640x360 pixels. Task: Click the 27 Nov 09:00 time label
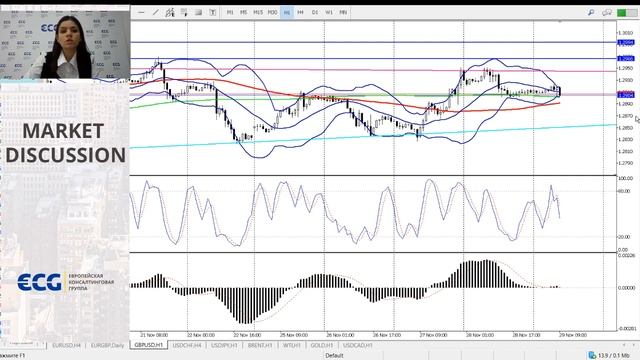[x=433, y=335]
